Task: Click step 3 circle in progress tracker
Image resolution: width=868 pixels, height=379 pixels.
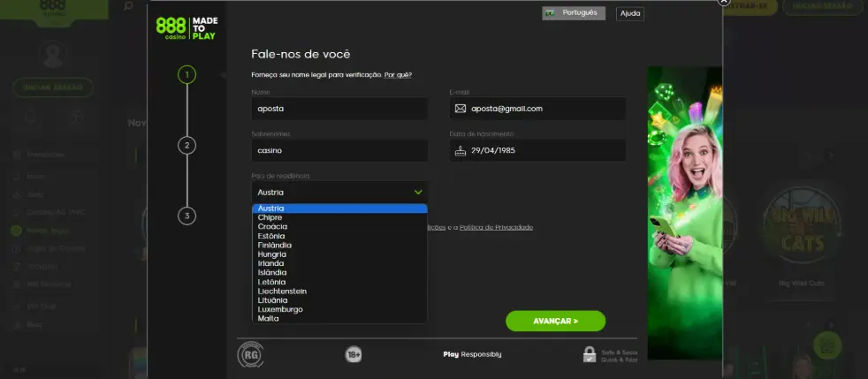Action: 187,216
